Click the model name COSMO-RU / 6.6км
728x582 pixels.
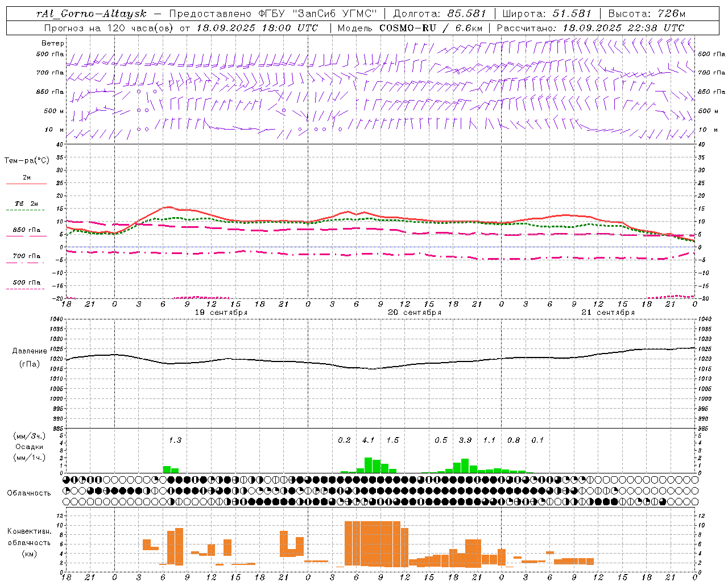pyautogui.click(x=431, y=28)
